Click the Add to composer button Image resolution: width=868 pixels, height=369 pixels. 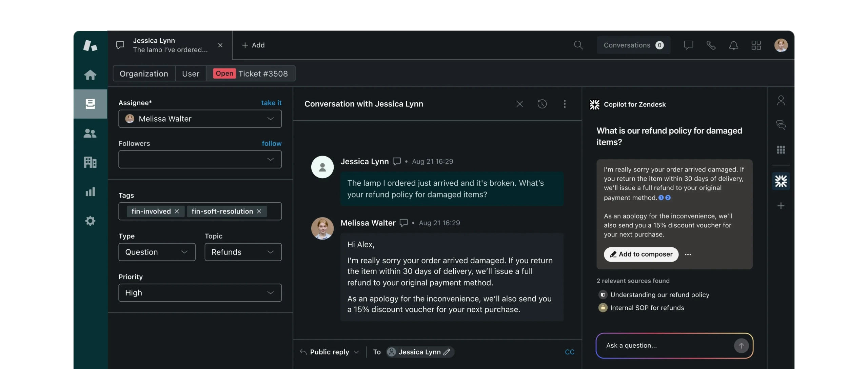641,254
